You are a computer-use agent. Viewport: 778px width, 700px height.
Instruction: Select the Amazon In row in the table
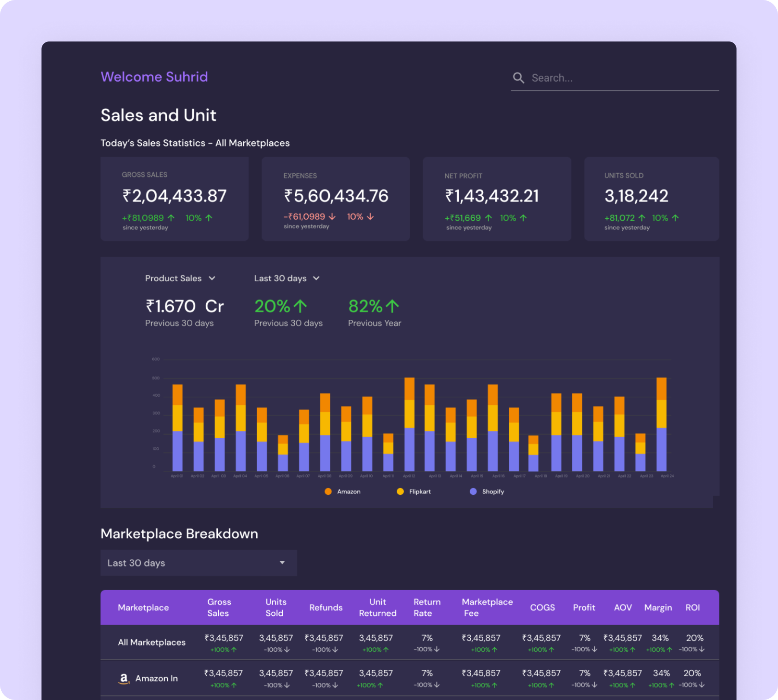click(x=156, y=678)
